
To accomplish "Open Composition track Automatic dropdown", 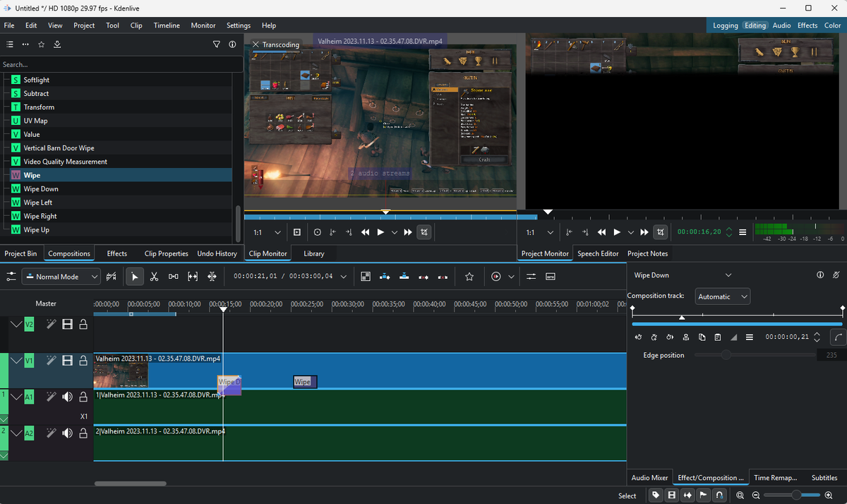I will [722, 296].
